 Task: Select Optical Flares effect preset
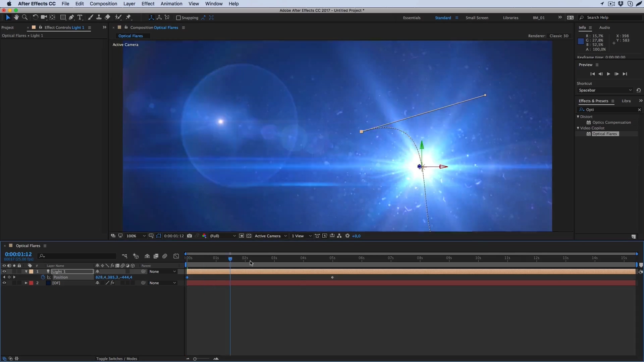605,134
